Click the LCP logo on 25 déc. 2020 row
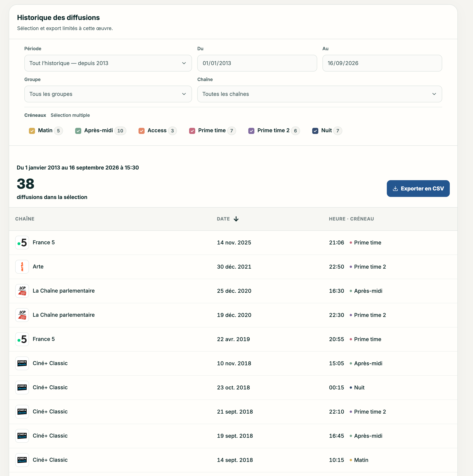473x476 pixels. (22, 291)
